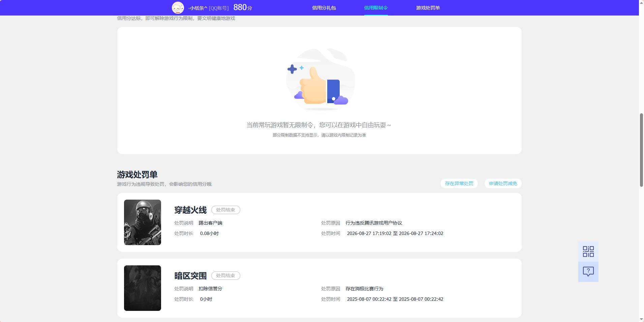The width and height of the screenshot is (644, 322).
Task: Click the -小纸条^ username
Action: pyautogui.click(x=197, y=8)
